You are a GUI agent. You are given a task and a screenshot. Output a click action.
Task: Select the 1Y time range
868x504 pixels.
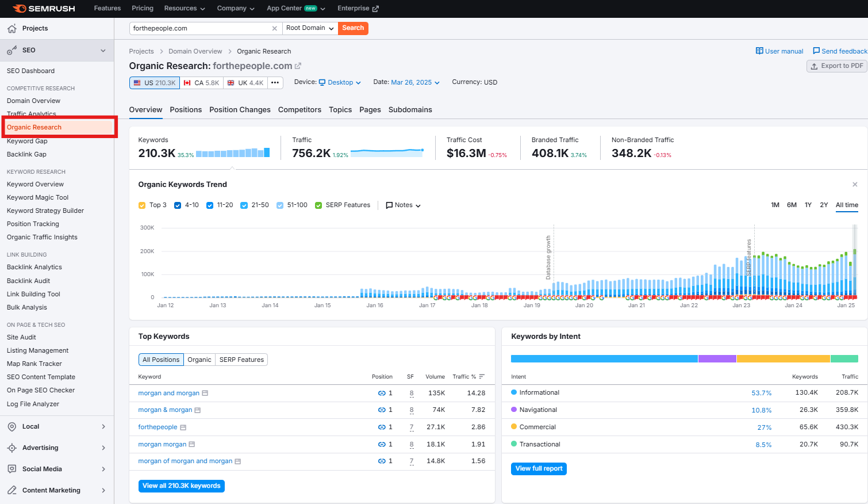(x=808, y=205)
